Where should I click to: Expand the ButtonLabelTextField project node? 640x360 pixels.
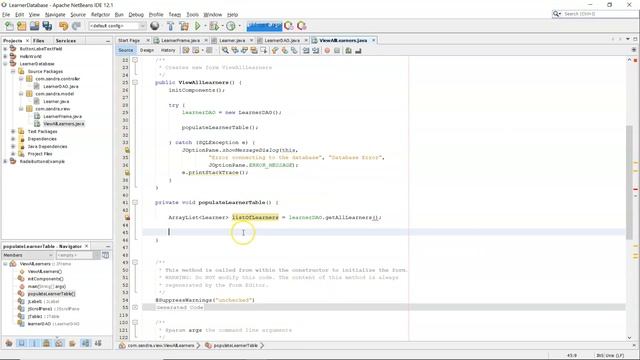(x=5, y=49)
